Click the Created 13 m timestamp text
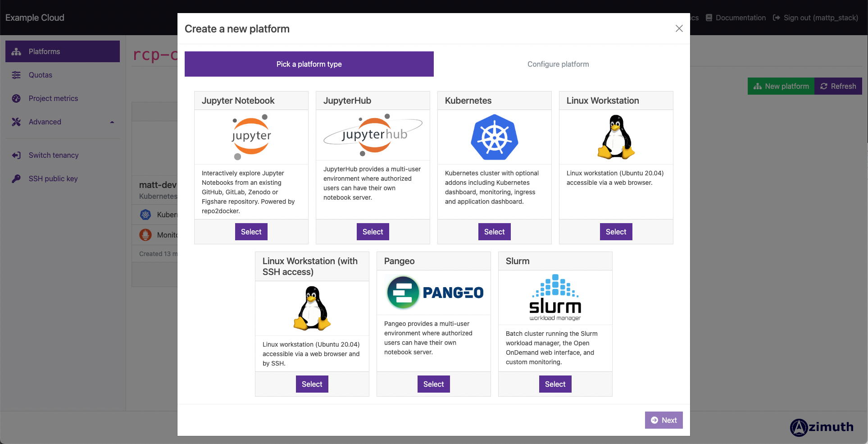The image size is (868, 444). coord(158,254)
